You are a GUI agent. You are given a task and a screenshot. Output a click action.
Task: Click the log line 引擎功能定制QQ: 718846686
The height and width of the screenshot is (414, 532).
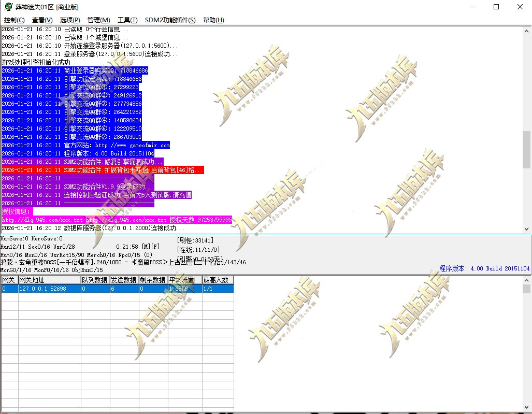(72, 79)
